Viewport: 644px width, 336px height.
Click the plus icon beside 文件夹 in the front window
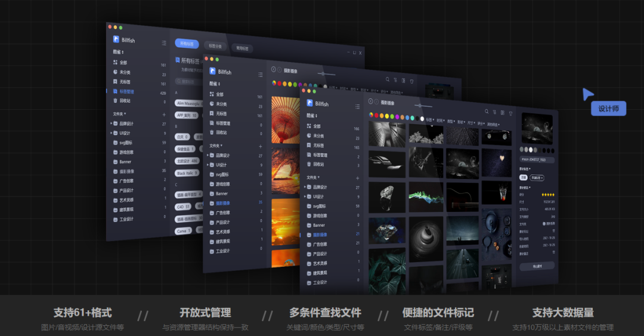click(x=357, y=178)
